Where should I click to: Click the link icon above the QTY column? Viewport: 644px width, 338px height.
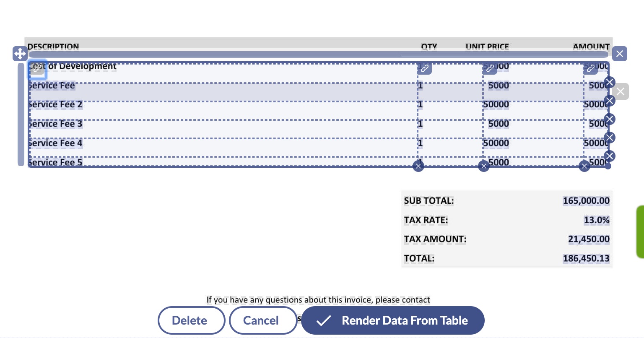click(425, 68)
